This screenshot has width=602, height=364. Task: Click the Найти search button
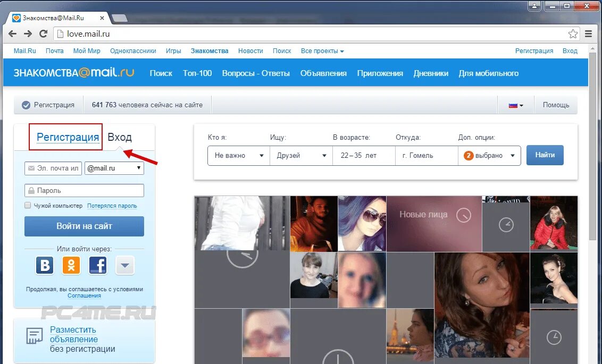click(x=545, y=155)
